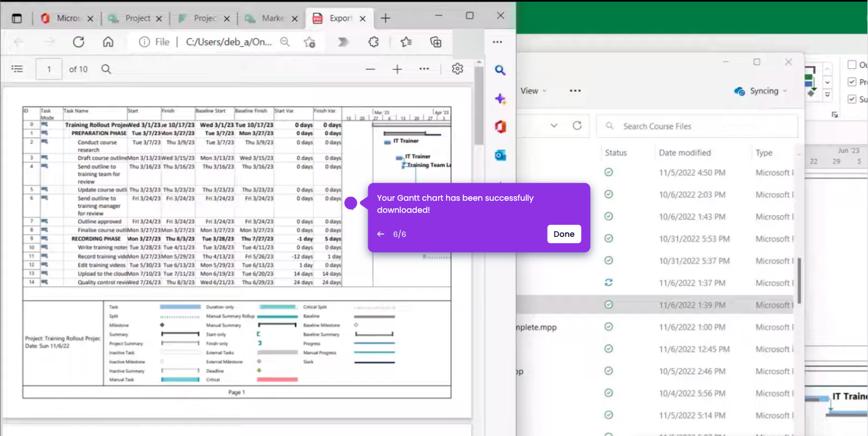Image resolution: width=868 pixels, height=436 pixels.
Task: Zoom out the PDF view
Action: (370, 69)
